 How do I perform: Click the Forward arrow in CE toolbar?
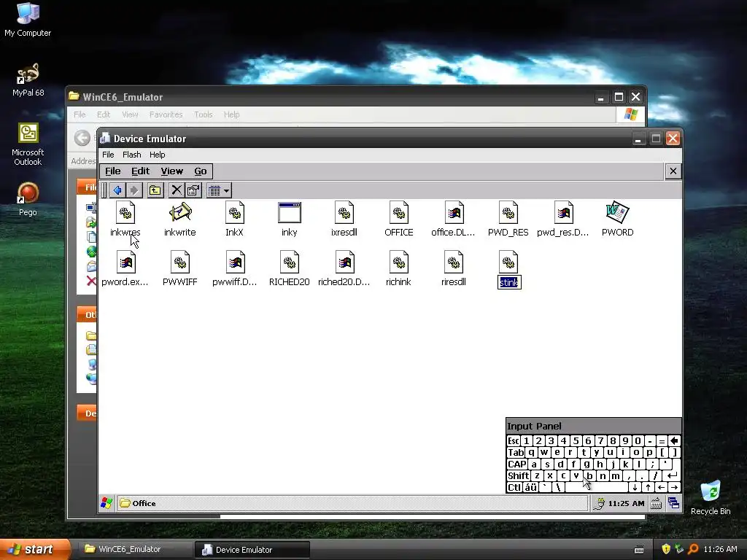134,190
